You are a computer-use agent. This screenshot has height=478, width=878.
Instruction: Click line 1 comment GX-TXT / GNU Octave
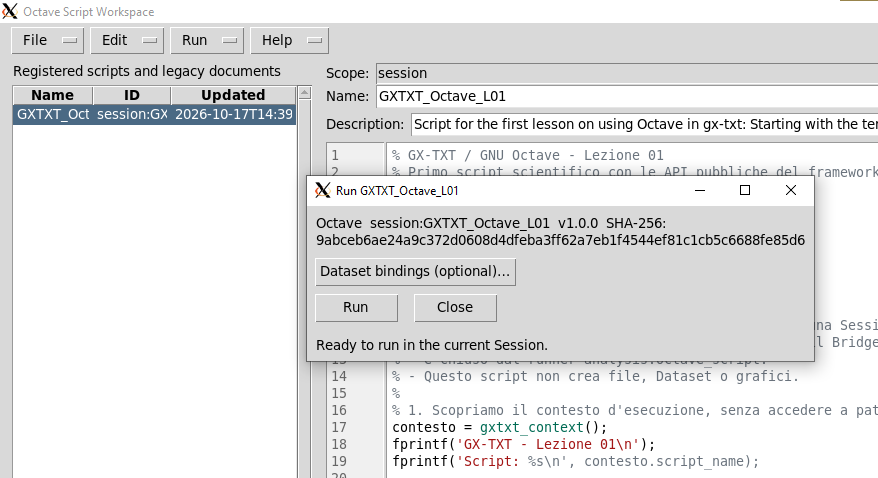pos(527,155)
